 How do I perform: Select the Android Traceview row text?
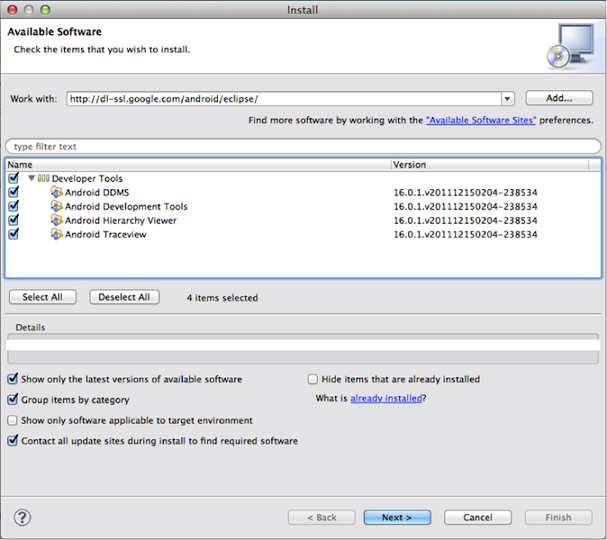106,234
